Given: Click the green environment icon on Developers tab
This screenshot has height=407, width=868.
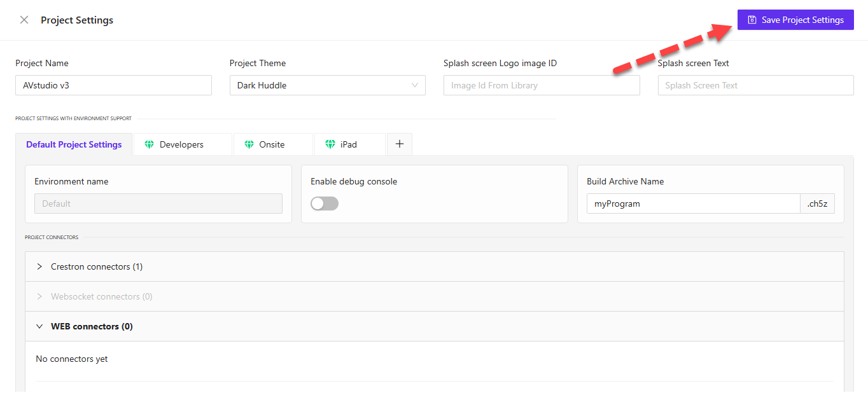Looking at the screenshot, I should [x=148, y=144].
